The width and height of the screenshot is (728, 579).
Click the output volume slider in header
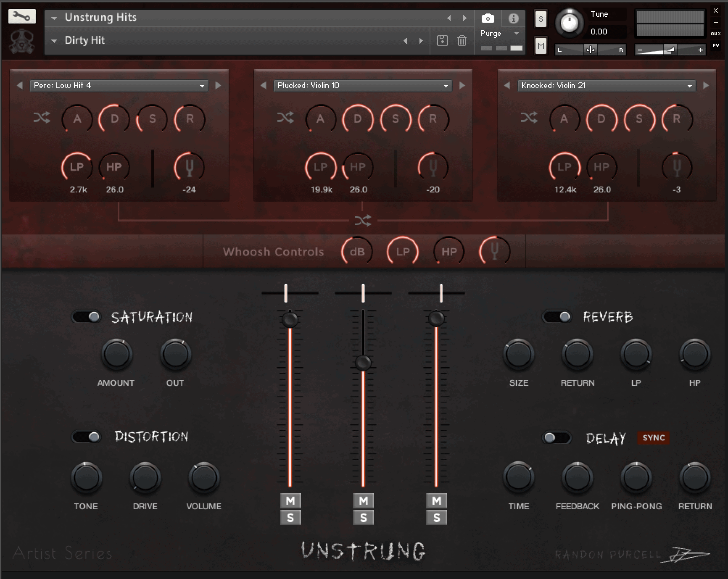[x=670, y=50]
